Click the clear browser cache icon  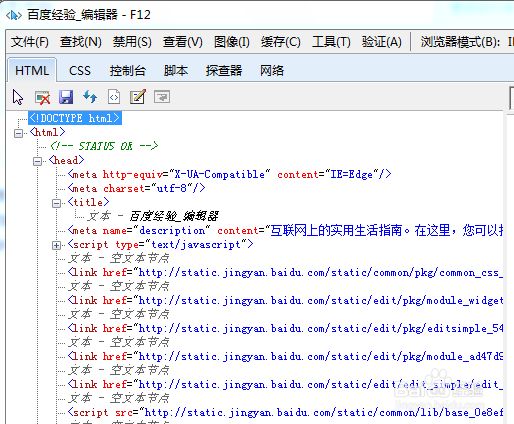tap(42, 97)
